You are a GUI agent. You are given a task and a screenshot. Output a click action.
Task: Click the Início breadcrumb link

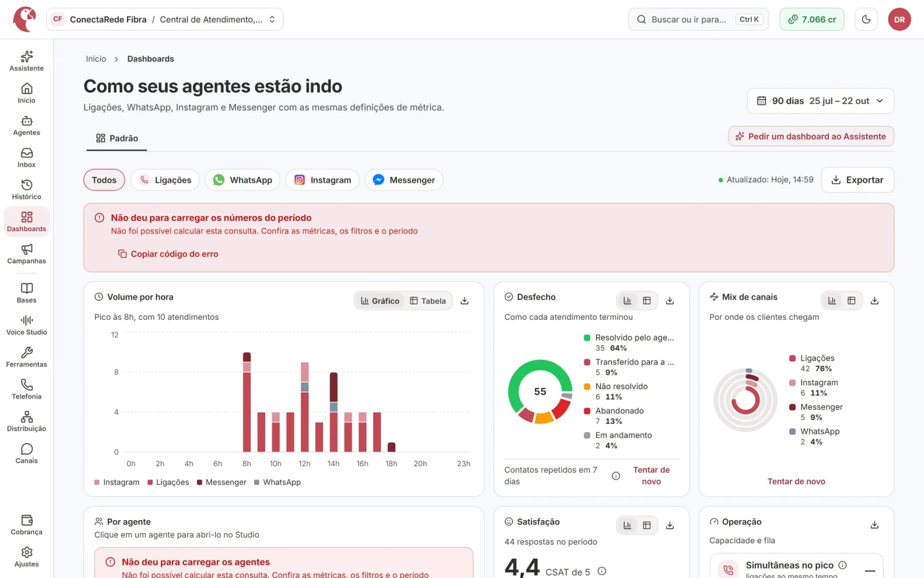click(96, 59)
